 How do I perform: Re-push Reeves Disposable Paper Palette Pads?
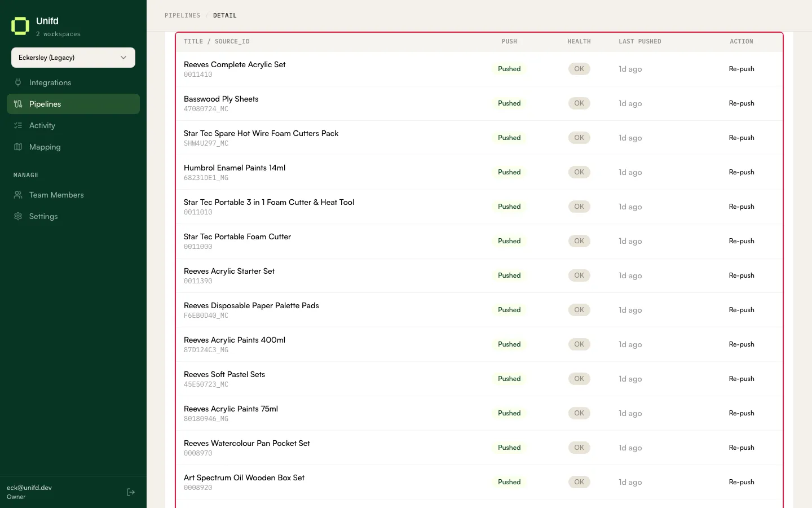coord(742,310)
